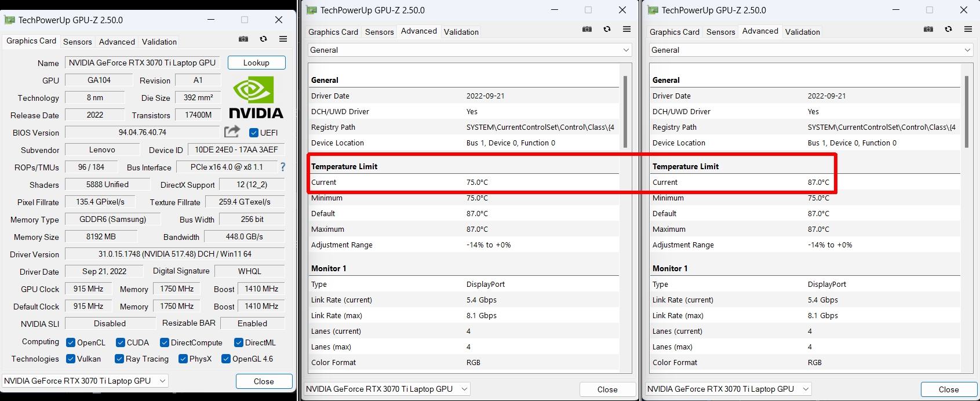Click Adjustment Range row in middle window
The height and width of the screenshot is (401, 980).
point(464,245)
